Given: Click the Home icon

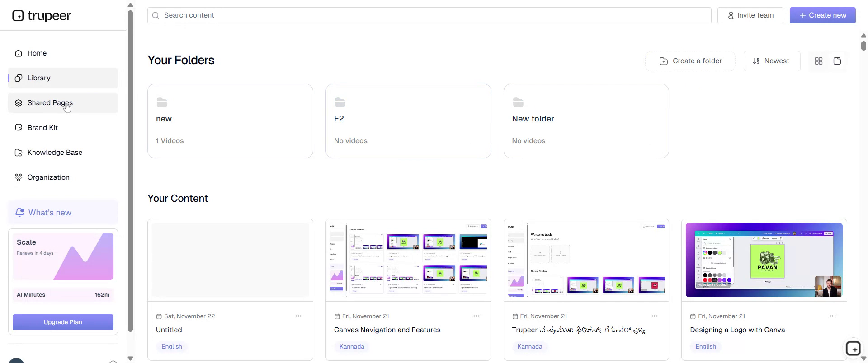Looking at the screenshot, I should (19, 53).
